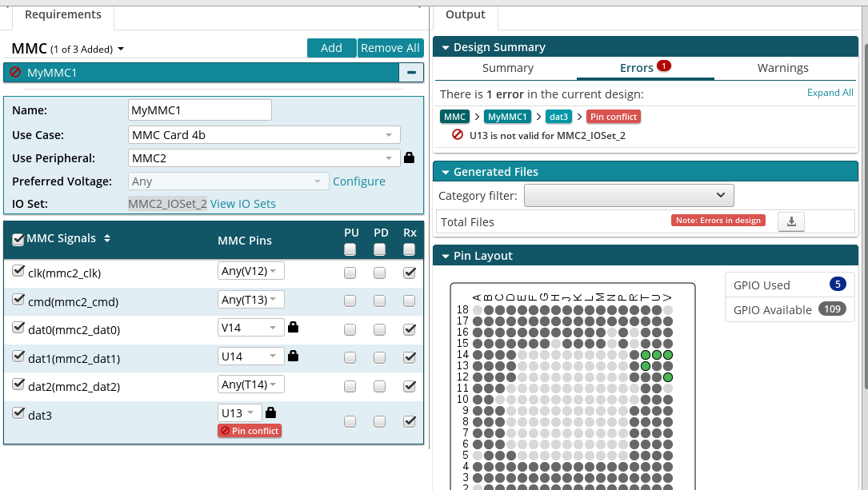
Task: Click the error icon beside U13 not valid message
Action: [x=458, y=134]
